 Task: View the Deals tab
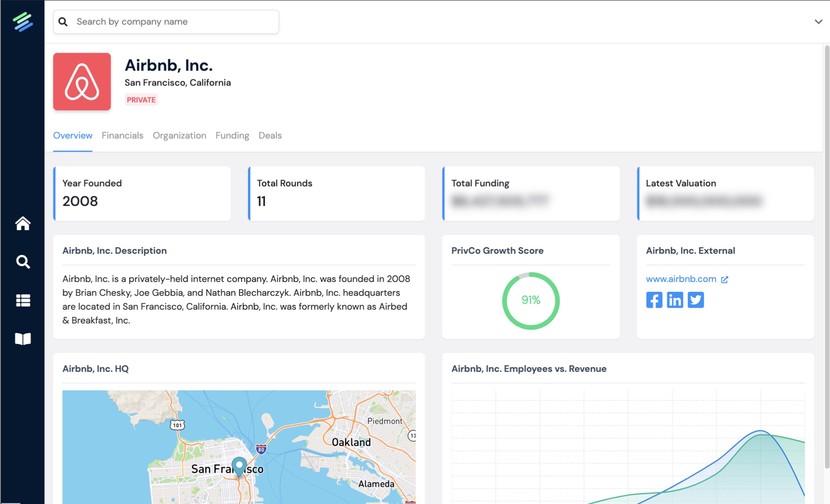click(x=270, y=135)
